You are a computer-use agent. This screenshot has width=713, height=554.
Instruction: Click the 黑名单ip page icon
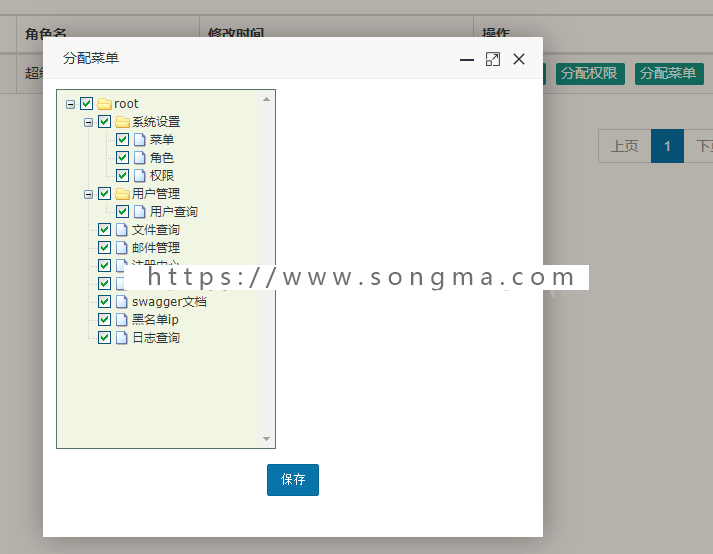[122, 319]
